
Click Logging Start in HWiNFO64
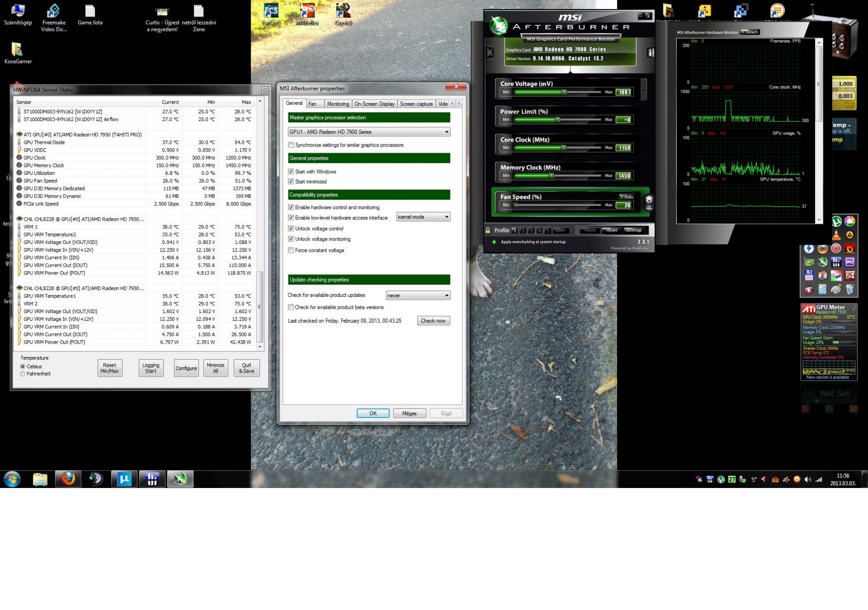coord(151,368)
